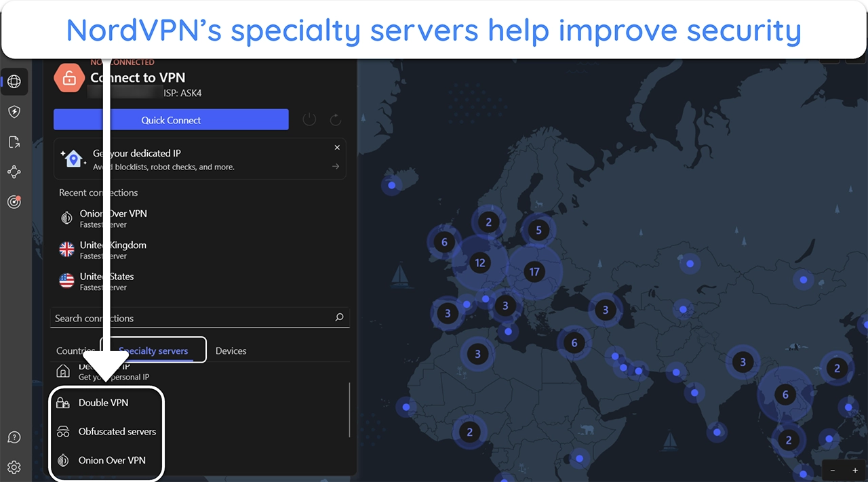Select the VPN globe icon in sidebar
Image resolution: width=868 pixels, height=482 pixels.
click(14, 81)
